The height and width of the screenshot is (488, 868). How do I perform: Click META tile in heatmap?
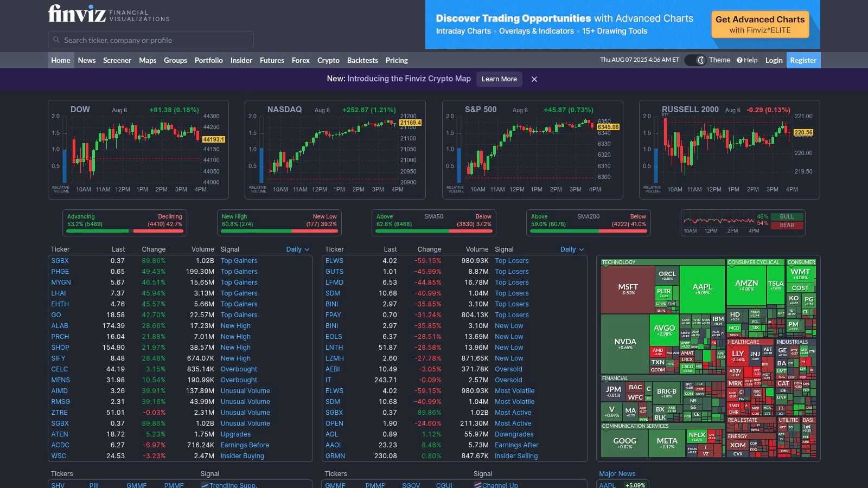coord(667,443)
